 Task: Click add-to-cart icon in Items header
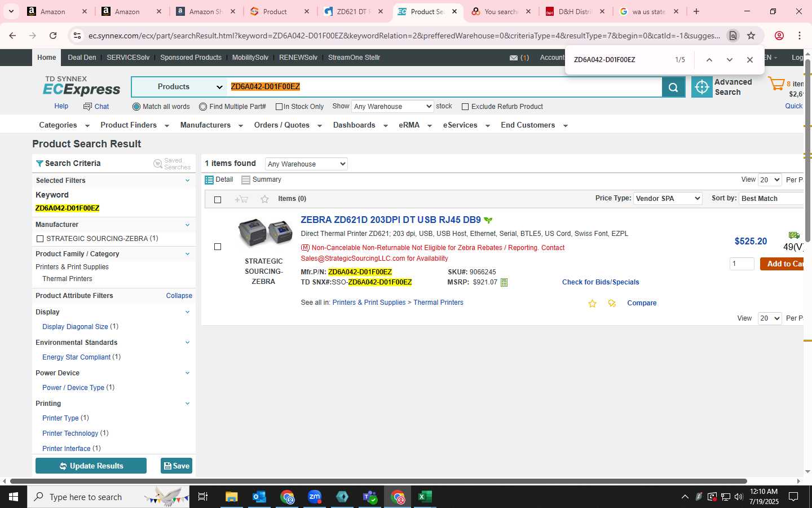point(241,199)
